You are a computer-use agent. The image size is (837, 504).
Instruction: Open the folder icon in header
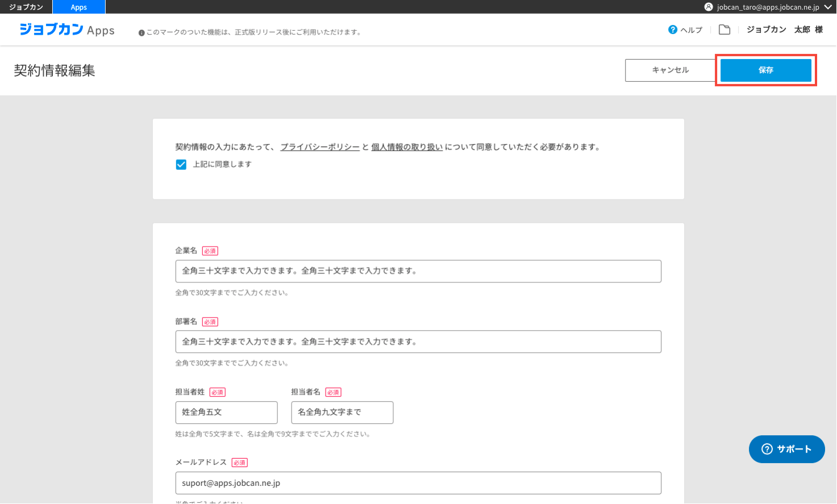coord(724,30)
